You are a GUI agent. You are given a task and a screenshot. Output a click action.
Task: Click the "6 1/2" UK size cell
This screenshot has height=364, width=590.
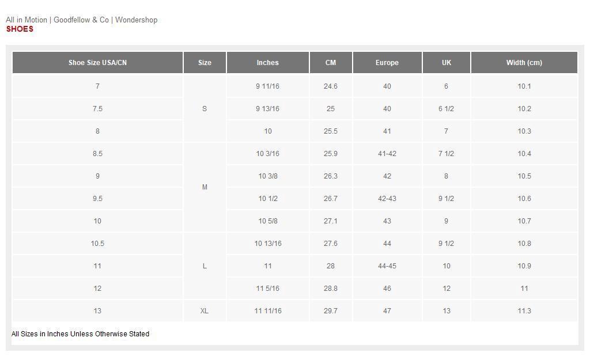coord(446,109)
